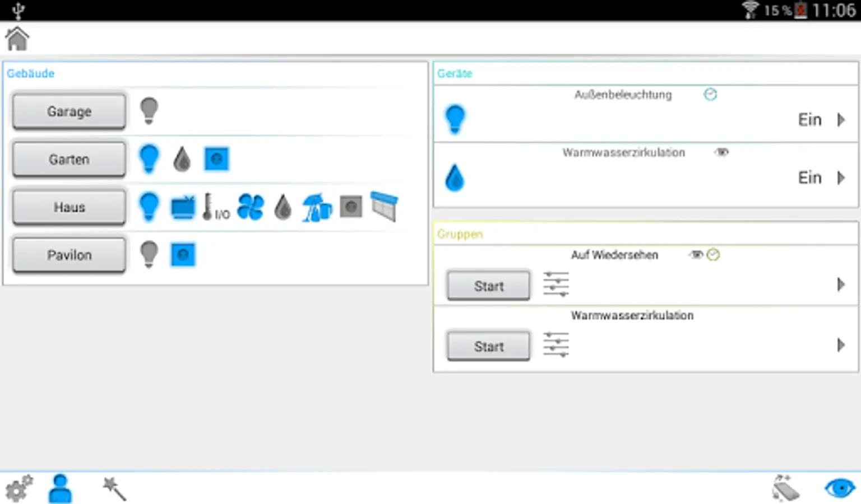This screenshot has height=504, width=861.
Task: Tap the Haus television icon
Action: (x=183, y=207)
